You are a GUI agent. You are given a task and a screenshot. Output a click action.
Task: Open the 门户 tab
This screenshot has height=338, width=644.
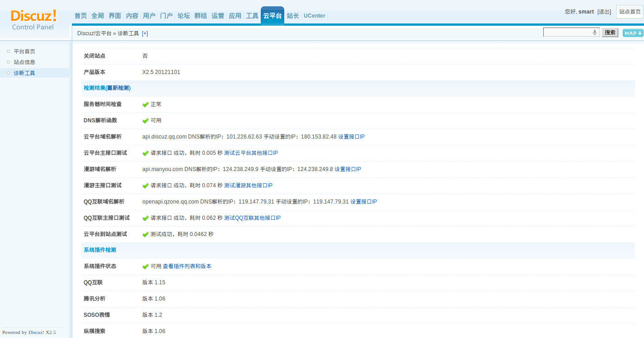tap(166, 16)
